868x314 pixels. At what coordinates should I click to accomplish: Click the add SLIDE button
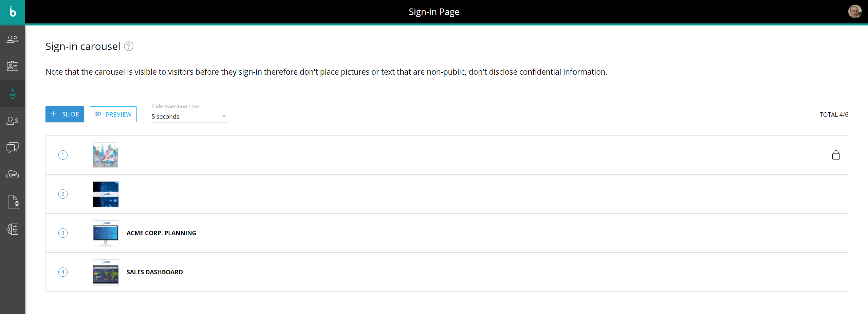[x=64, y=114]
